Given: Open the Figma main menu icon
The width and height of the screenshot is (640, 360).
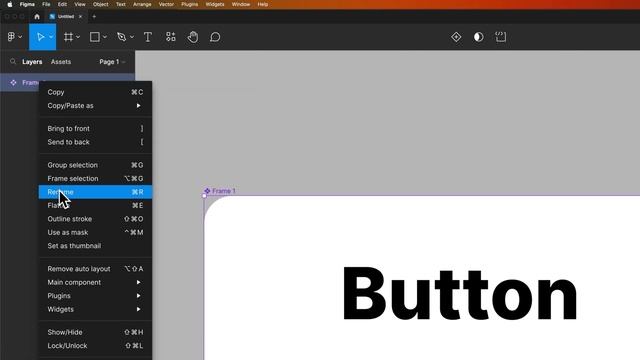Looking at the screenshot, I should pos(11,37).
